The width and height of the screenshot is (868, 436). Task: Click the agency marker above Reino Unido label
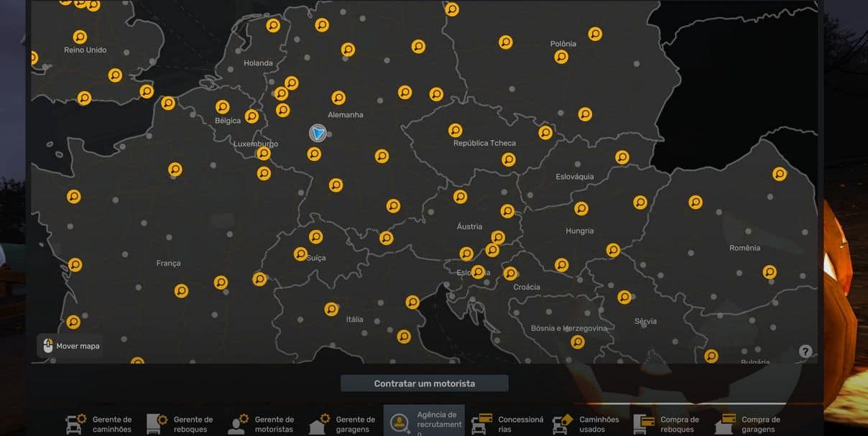coord(80,37)
